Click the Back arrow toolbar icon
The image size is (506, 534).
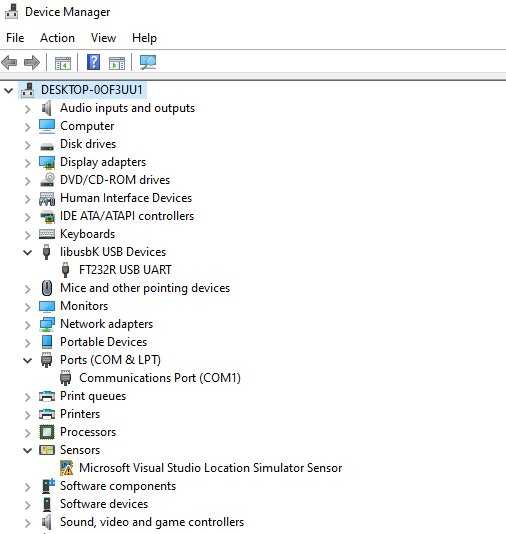pos(9,63)
